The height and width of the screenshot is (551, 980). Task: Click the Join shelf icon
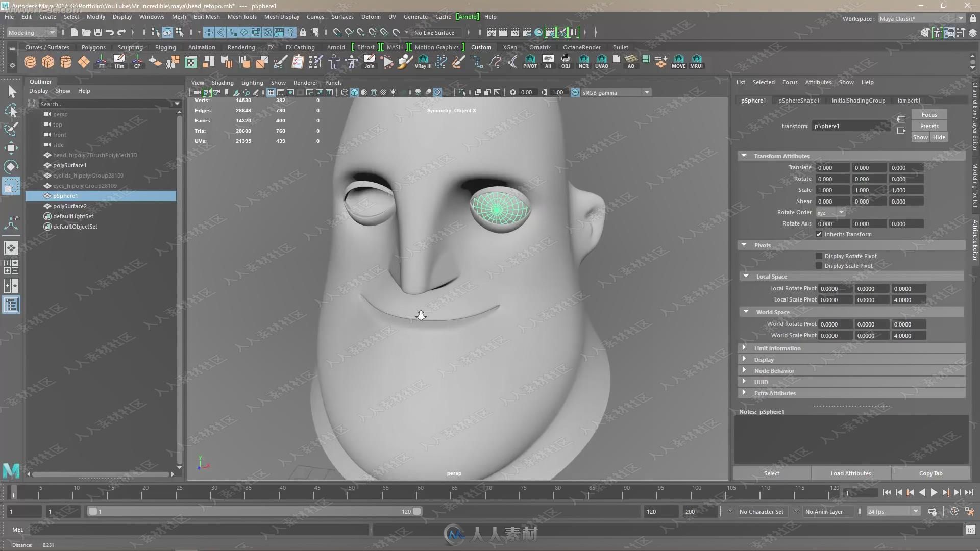(370, 62)
